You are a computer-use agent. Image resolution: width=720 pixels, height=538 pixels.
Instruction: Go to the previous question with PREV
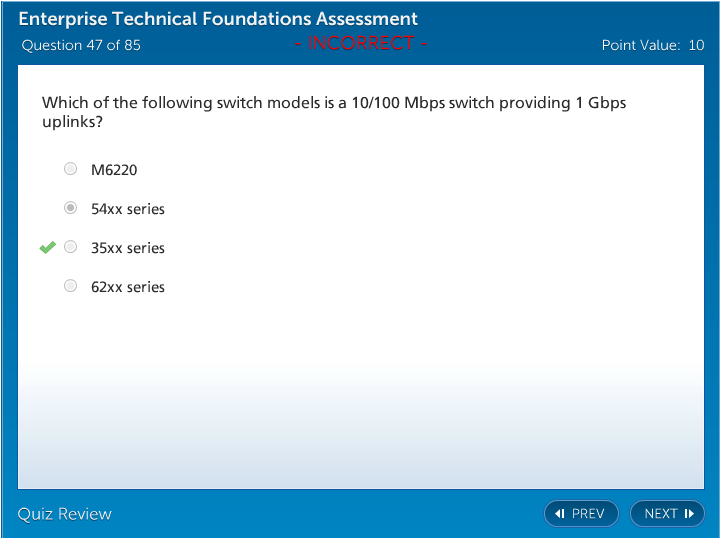581,514
